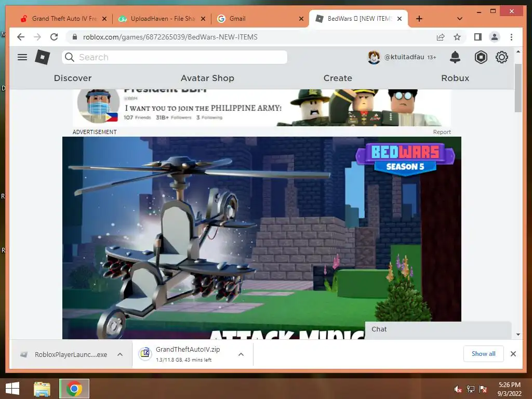Screen dimensions: 532x399
Task: Reload the BedWars page
Action: 54,37
